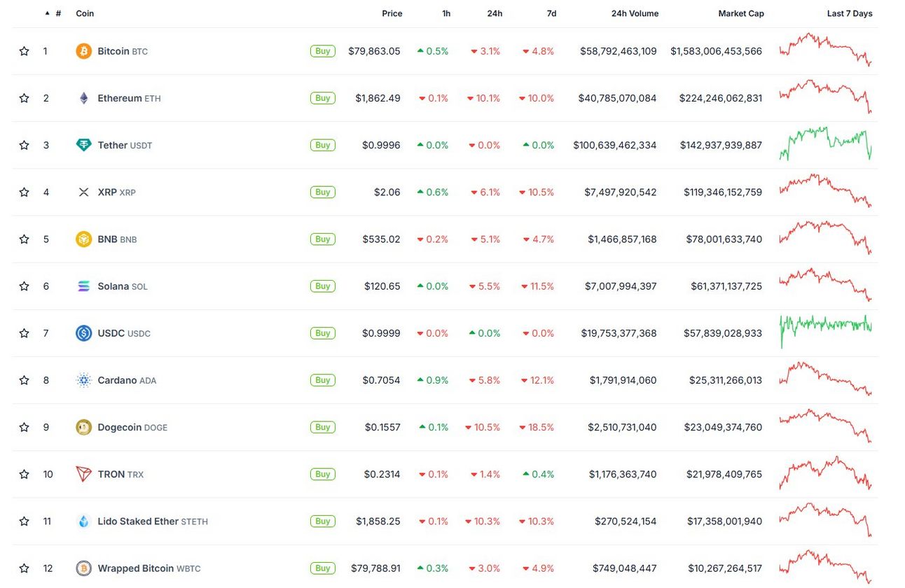905x588 pixels.
Task: Click Tether volume $100,639,462,334
Action: click(615, 145)
